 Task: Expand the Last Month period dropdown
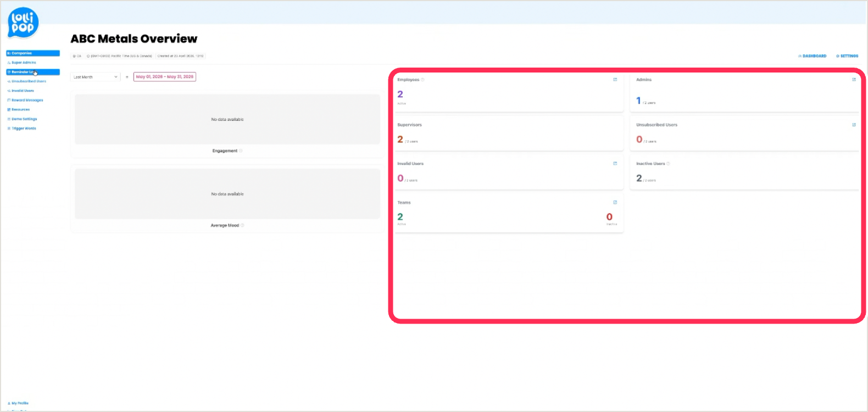click(x=96, y=77)
